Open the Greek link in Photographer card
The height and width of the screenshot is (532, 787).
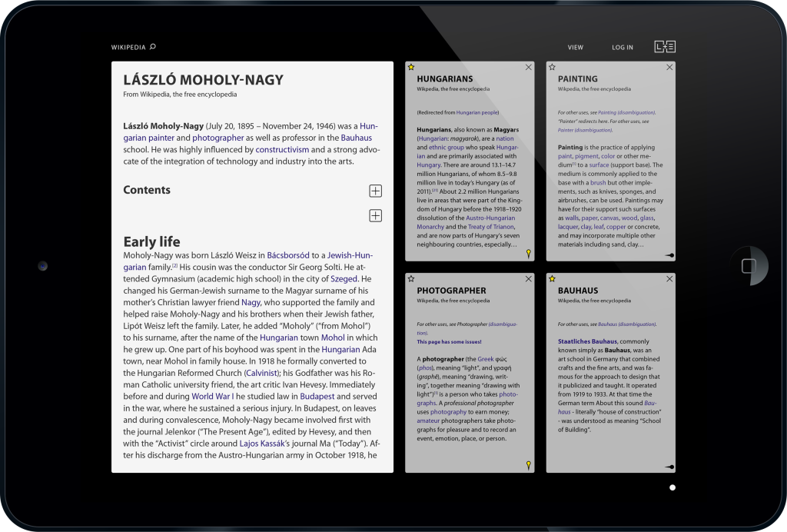486,359
